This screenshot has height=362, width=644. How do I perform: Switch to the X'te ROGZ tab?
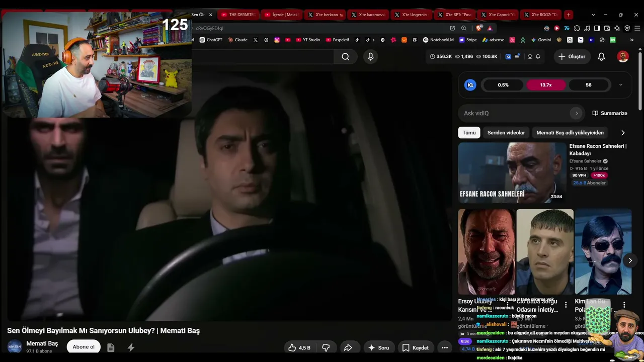tap(540, 15)
